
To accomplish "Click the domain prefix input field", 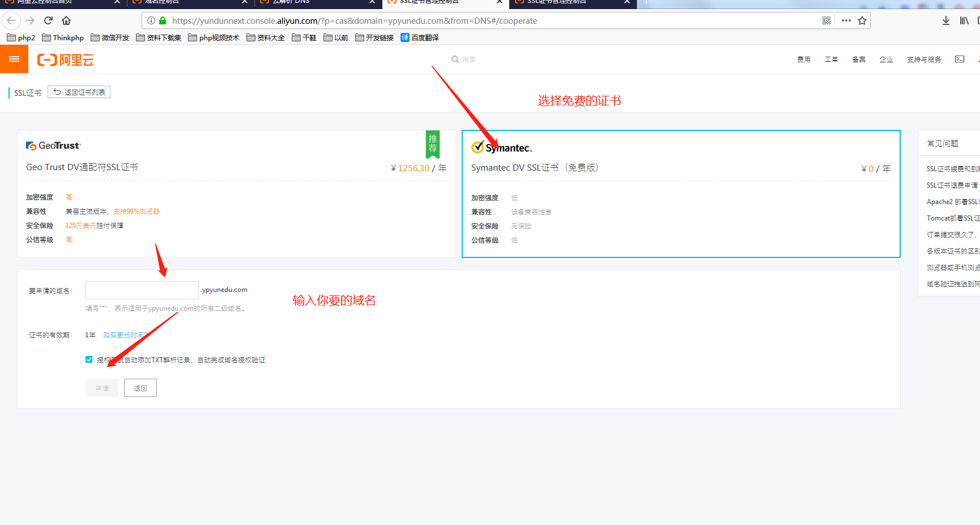I will [142, 290].
